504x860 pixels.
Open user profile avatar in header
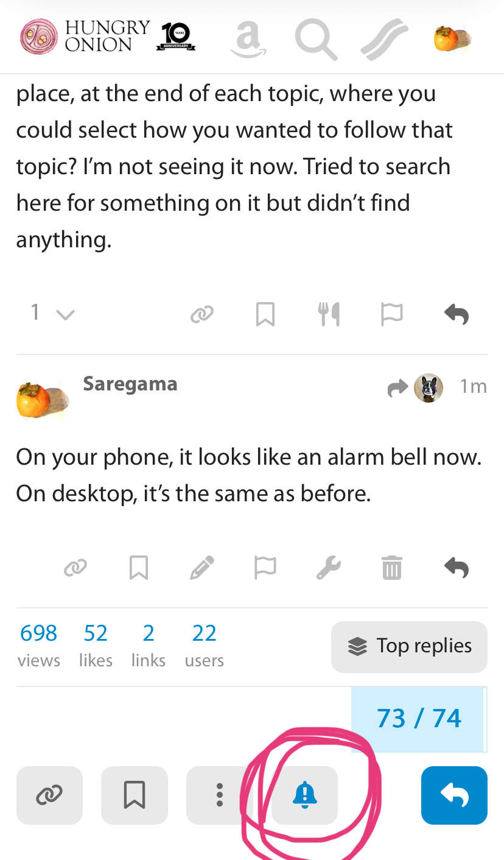452,38
